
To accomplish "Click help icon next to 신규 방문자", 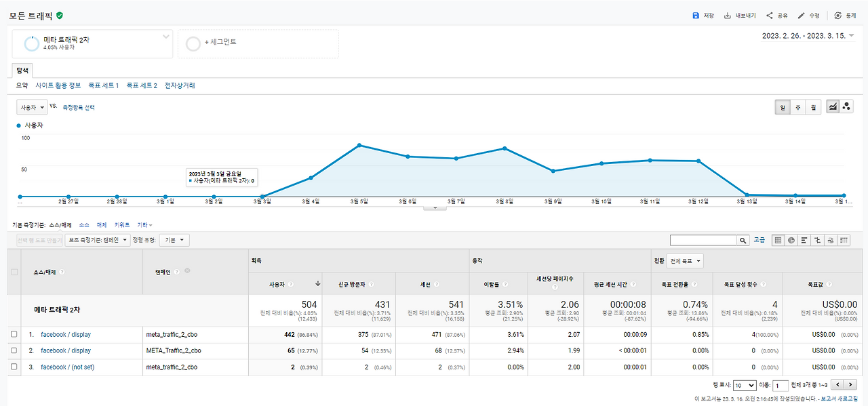I will coord(371,285).
